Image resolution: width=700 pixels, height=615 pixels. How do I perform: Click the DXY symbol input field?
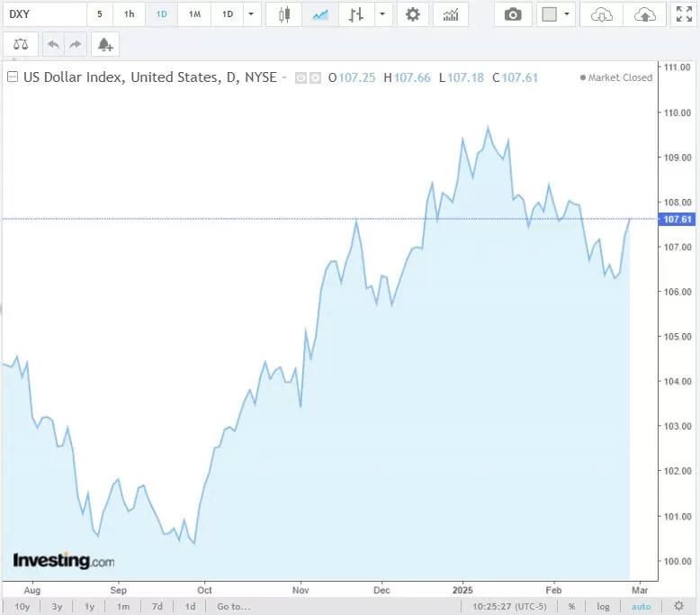pyautogui.click(x=43, y=14)
